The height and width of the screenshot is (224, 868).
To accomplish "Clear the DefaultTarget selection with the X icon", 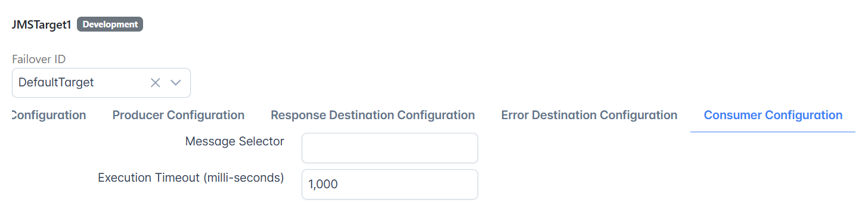I will (x=156, y=83).
